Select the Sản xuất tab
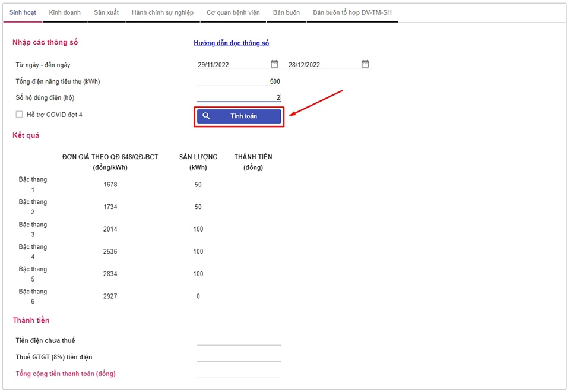The height and width of the screenshot is (392, 570). [106, 12]
